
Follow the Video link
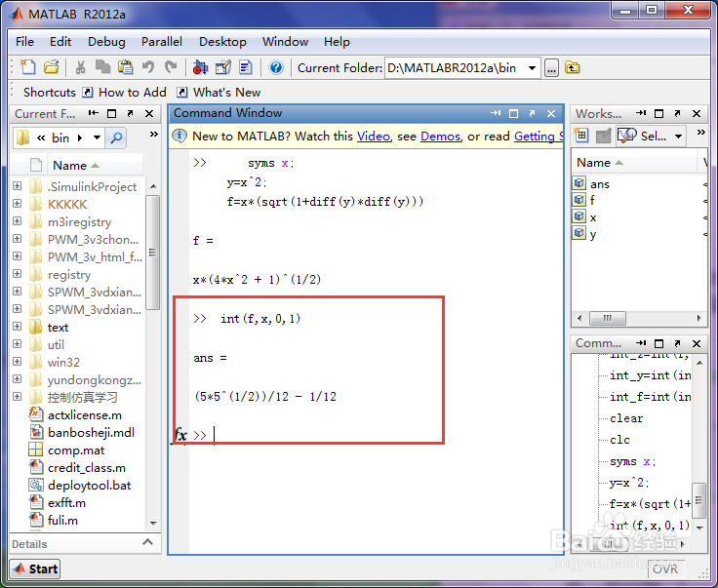pyautogui.click(x=374, y=137)
